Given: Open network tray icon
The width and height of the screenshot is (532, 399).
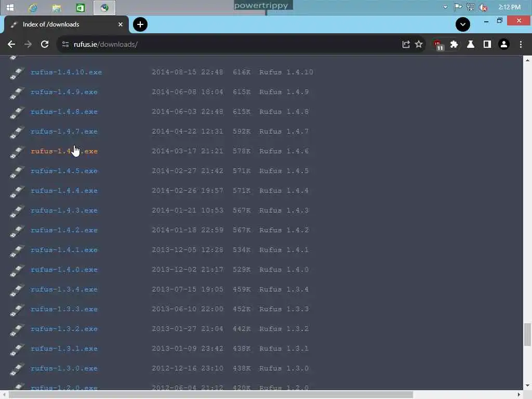Looking at the screenshot, I should [471, 7].
